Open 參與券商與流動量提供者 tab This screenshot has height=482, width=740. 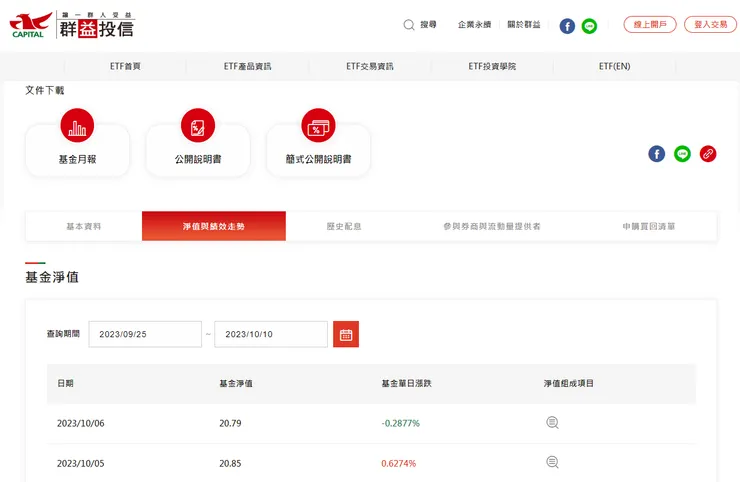[492, 227]
